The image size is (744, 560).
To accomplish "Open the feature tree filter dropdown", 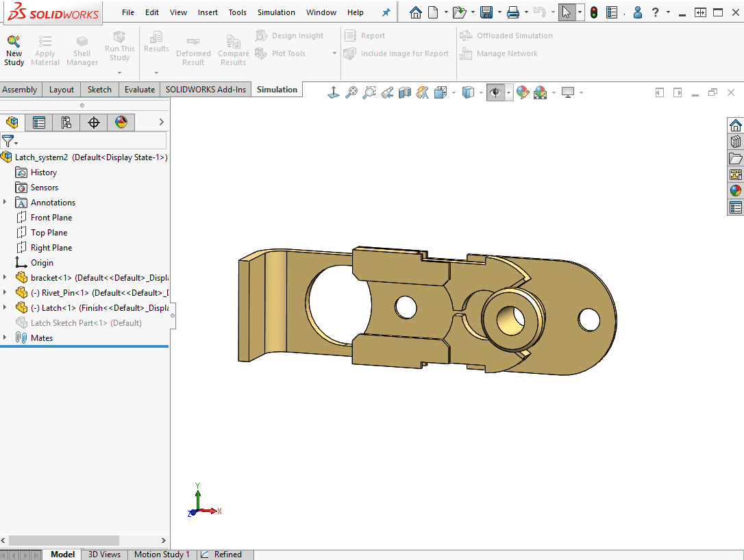I will point(8,141).
